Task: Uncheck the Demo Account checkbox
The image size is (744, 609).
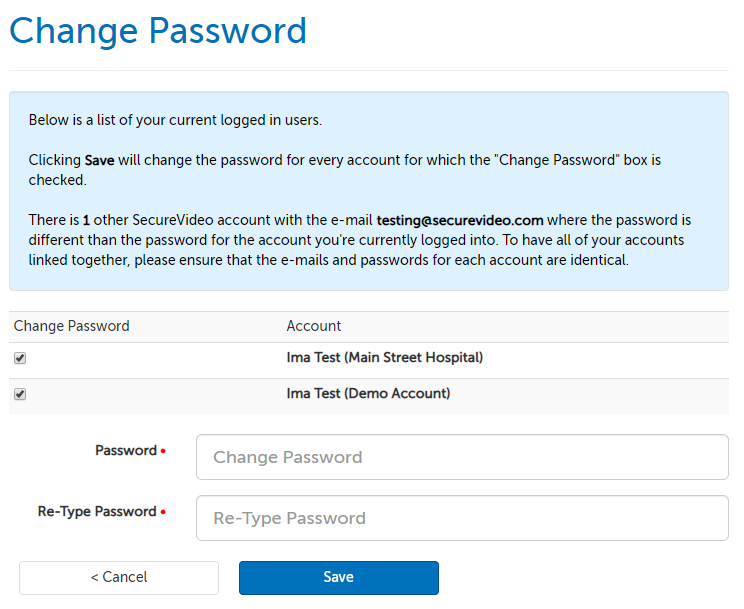Action: 20,394
